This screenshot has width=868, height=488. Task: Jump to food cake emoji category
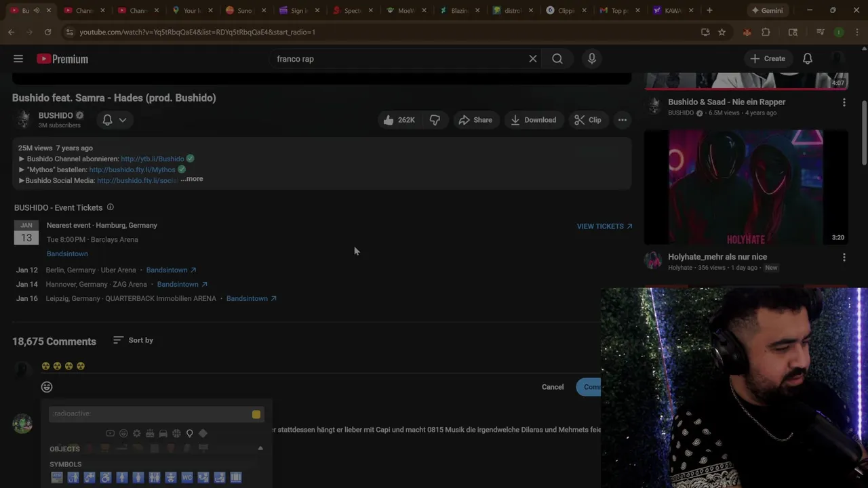tap(150, 433)
